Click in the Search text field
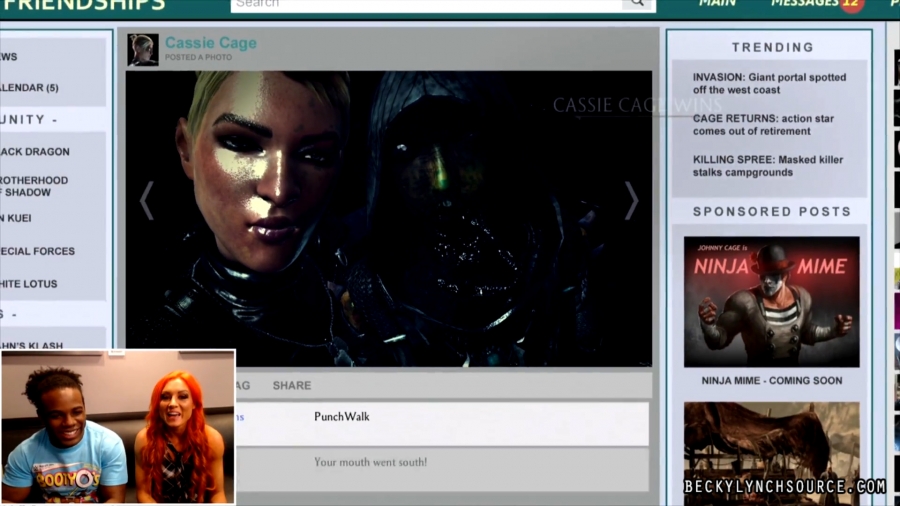This screenshot has width=900, height=506. 425,4
